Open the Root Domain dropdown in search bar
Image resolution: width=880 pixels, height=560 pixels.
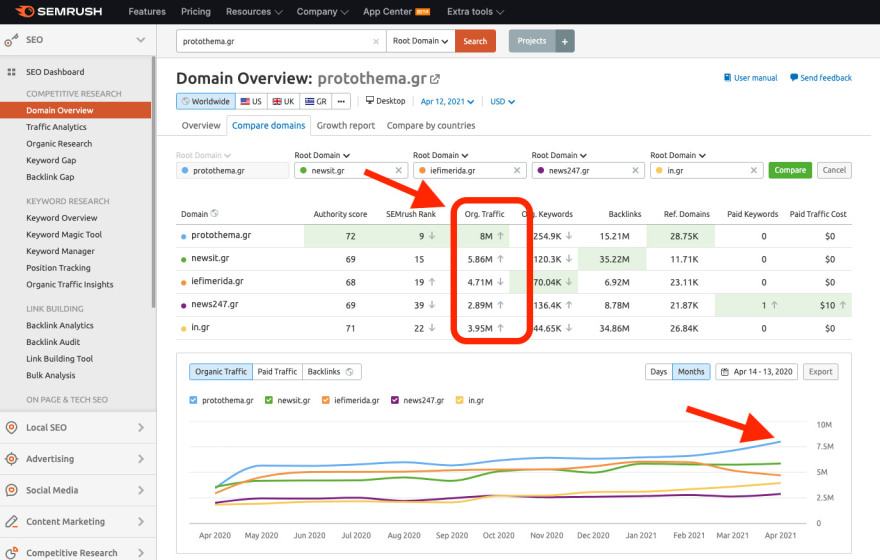pyautogui.click(x=420, y=41)
